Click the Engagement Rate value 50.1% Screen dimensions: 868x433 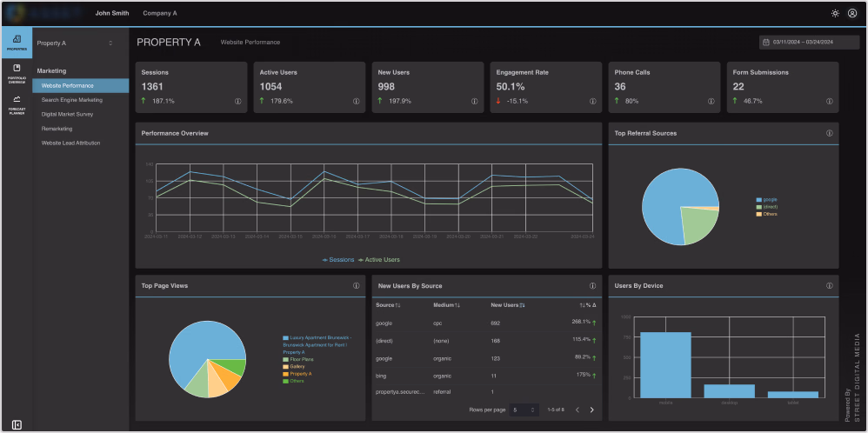pyautogui.click(x=511, y=86)
